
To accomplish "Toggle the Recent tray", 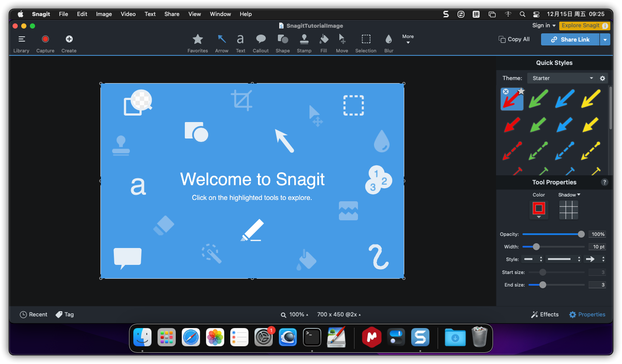I will click(34, 315).
